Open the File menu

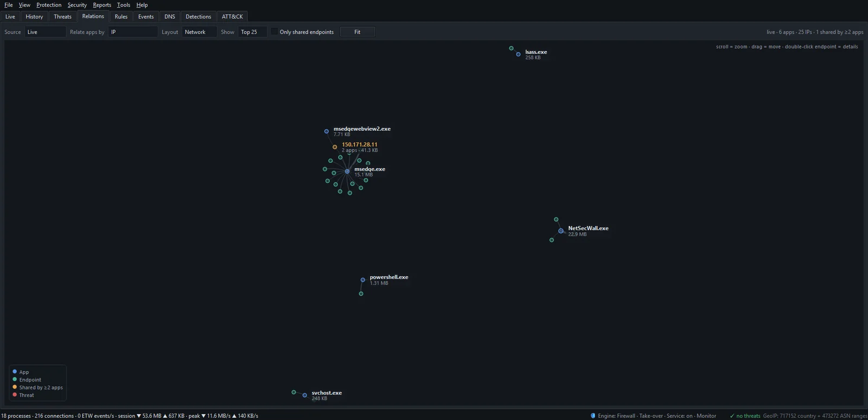9,5
